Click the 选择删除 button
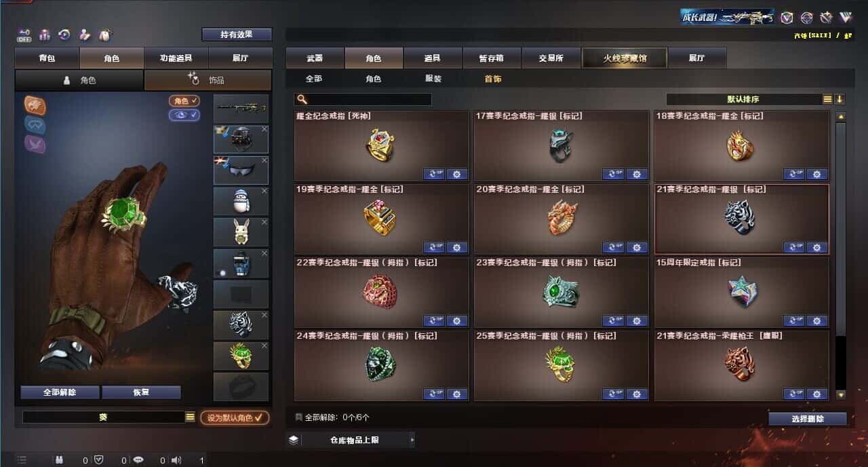This screenshot has width=868, height=467. tap(808, 419)
